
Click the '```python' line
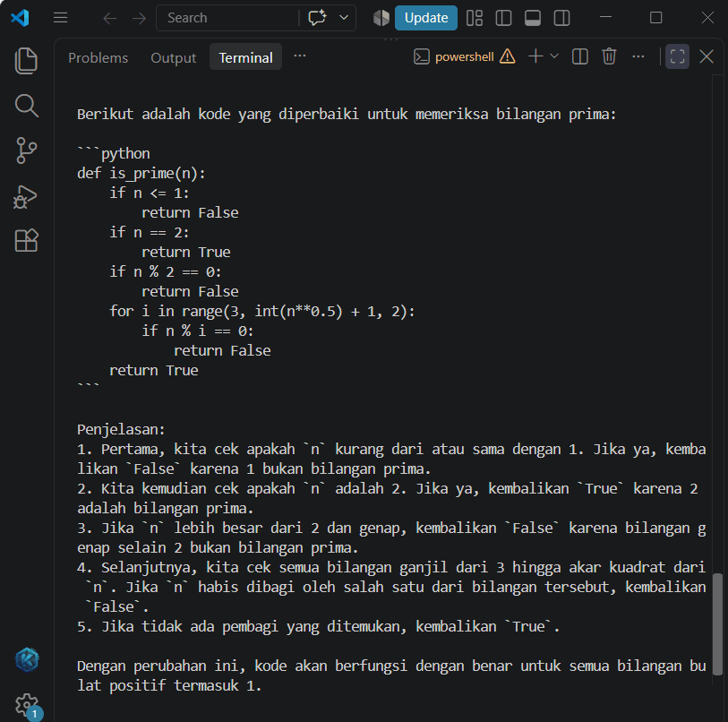[x=114, y=153]
